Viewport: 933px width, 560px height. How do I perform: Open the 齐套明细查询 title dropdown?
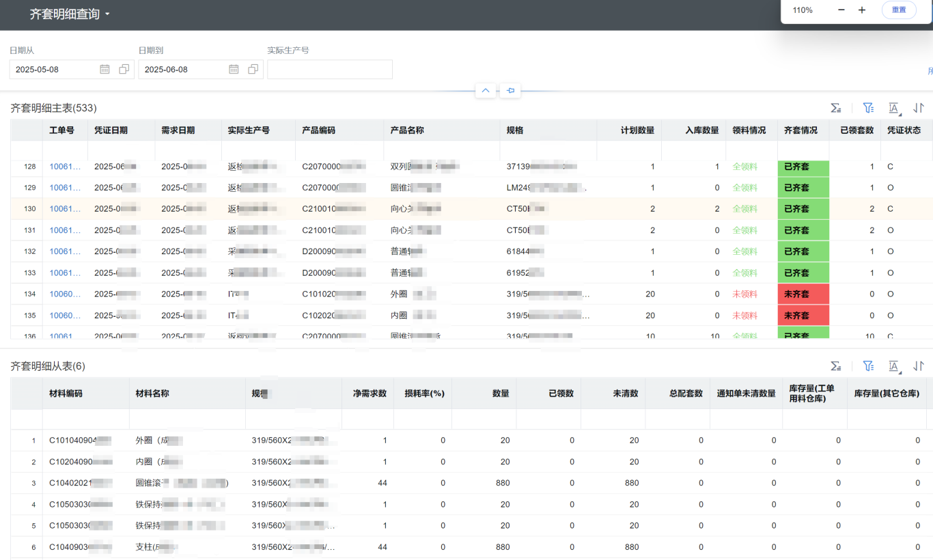[70, 14]
